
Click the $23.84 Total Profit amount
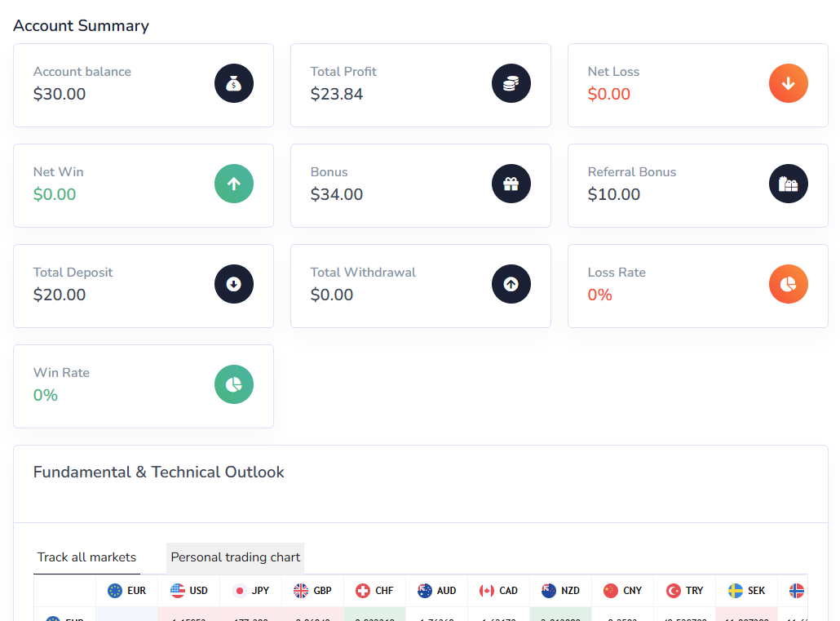pos(337,94)
